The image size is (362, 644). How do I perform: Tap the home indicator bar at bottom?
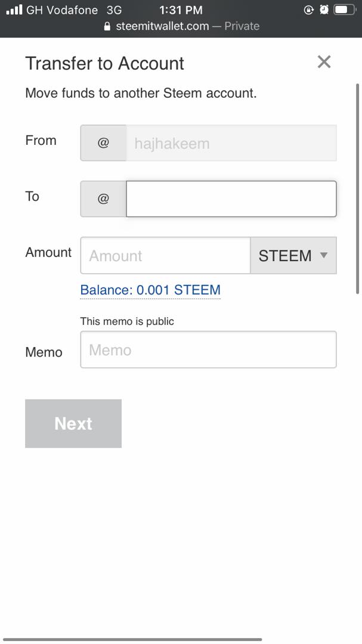tap(132, 639)
